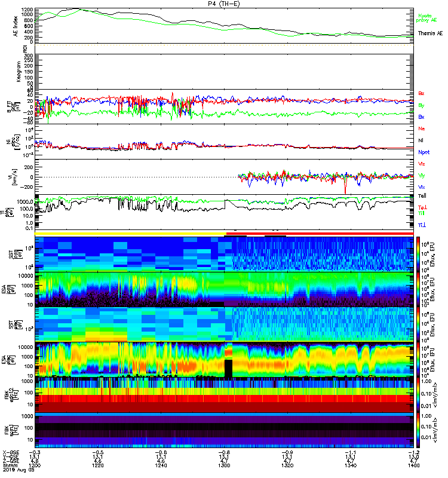Screen dimensions: 448x478
Task: Select the black Ni density legend label
Action: coord(421,140)
